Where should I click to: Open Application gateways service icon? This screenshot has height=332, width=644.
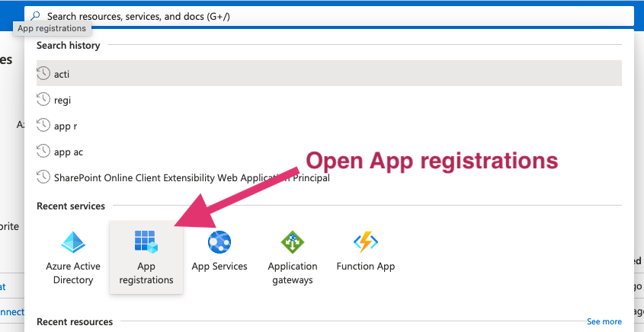[293, 241]
